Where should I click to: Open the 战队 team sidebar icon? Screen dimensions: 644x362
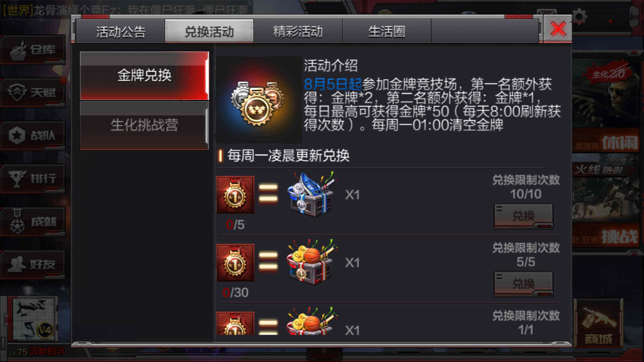click(x=33, y=136)
